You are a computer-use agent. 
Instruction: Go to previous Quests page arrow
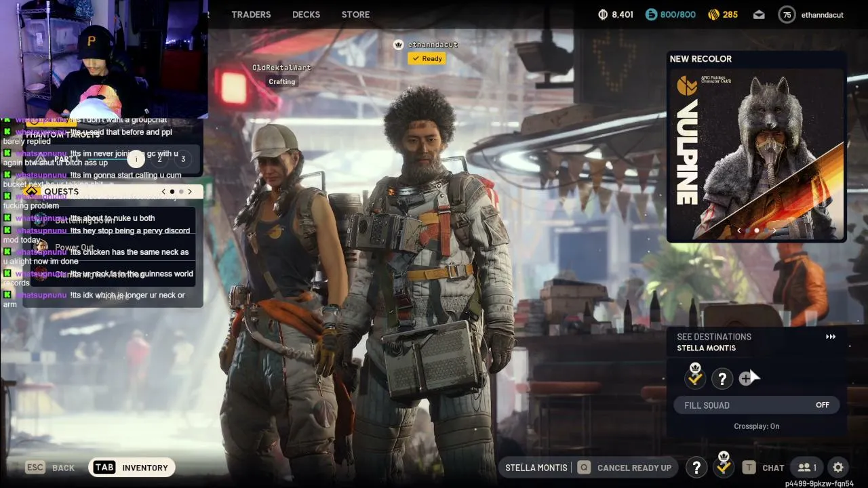[163, 192]
